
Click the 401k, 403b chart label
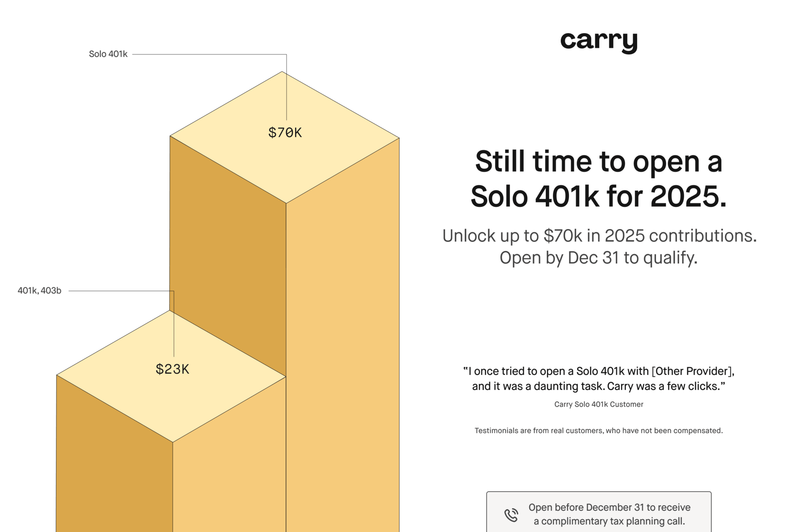coord(39,291)
